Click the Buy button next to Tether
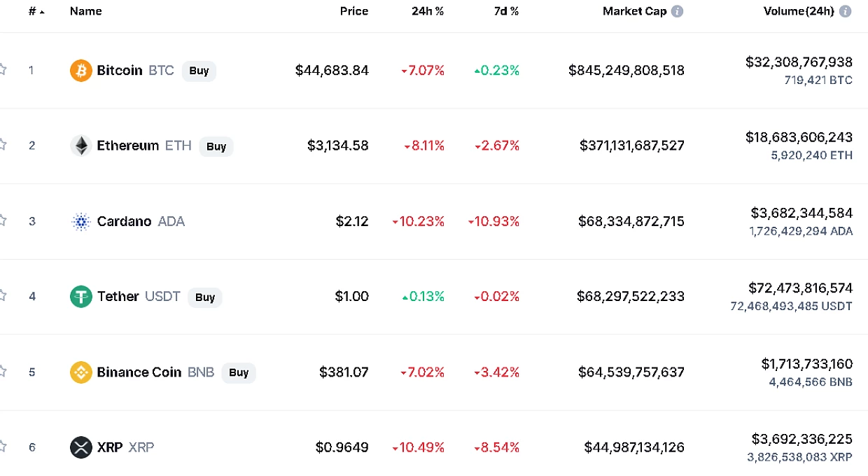 [205, 297]
